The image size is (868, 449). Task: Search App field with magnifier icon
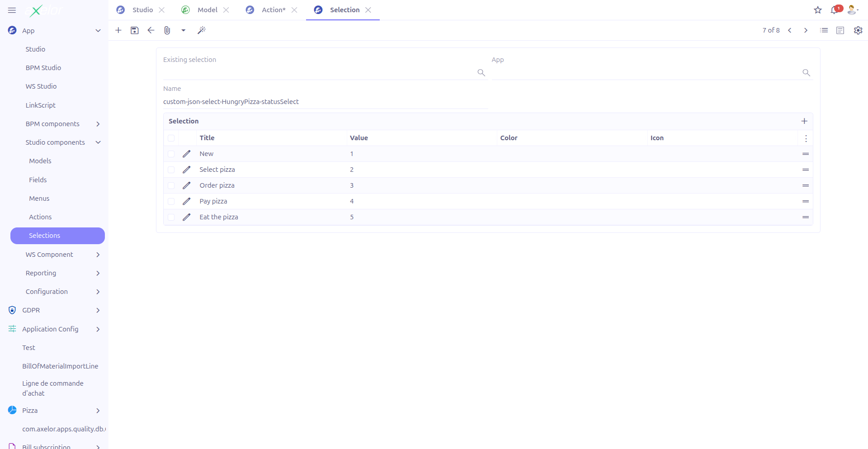click(806, 73)
